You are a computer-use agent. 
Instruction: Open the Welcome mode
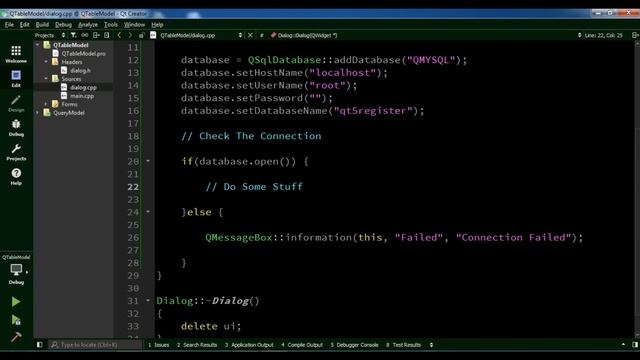[x=16, y=54]
